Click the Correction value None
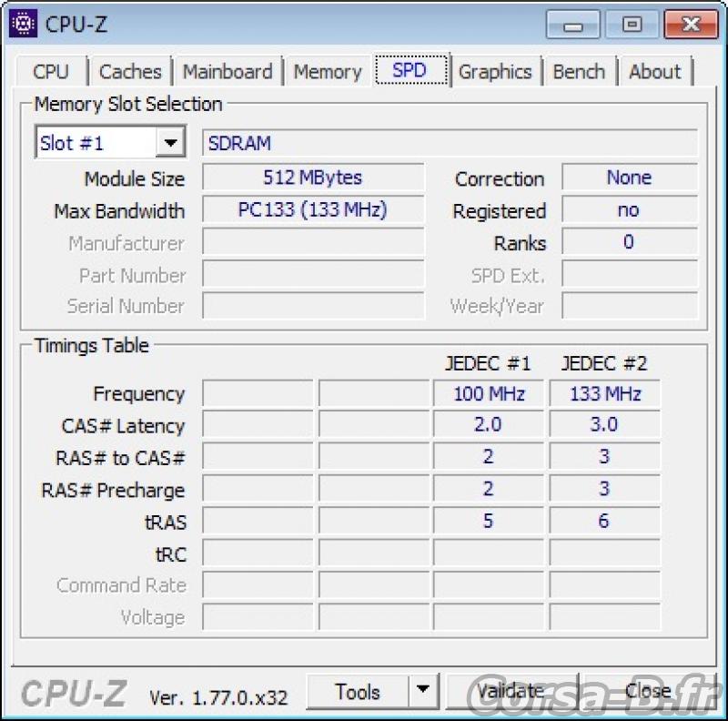The width and height of the screenshot is (728, 721). (630, 178)
